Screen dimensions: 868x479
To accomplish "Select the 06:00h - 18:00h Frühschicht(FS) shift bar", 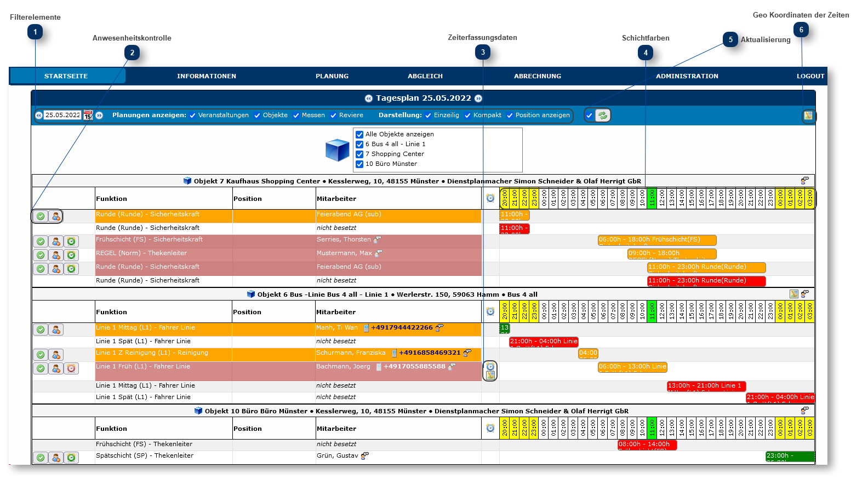I will [x=657, y=240].
